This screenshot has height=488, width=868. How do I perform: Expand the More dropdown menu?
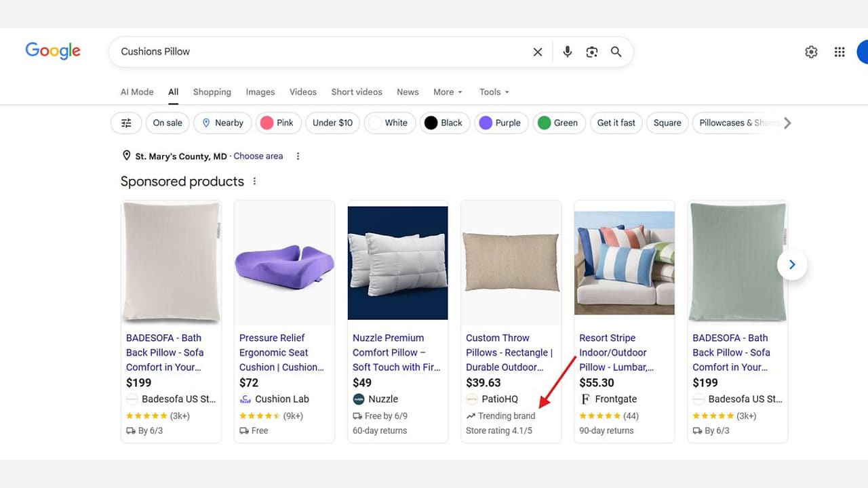click(448, 91)
